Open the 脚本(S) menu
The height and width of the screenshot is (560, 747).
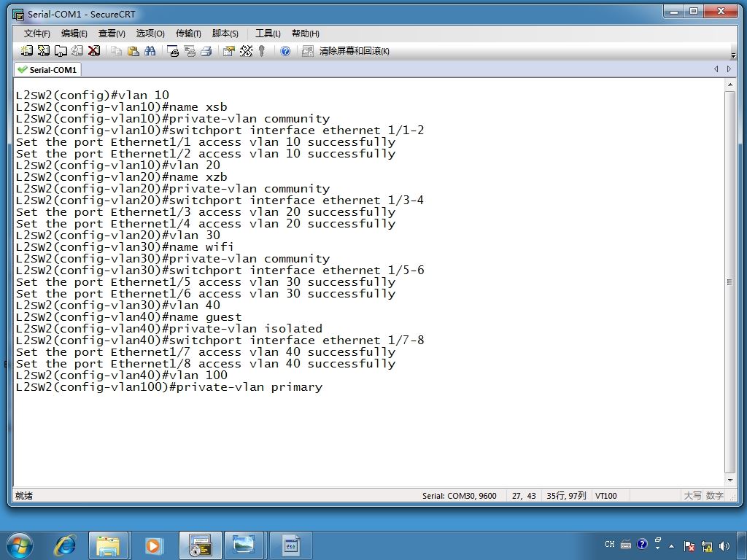(x=225, y=34)
